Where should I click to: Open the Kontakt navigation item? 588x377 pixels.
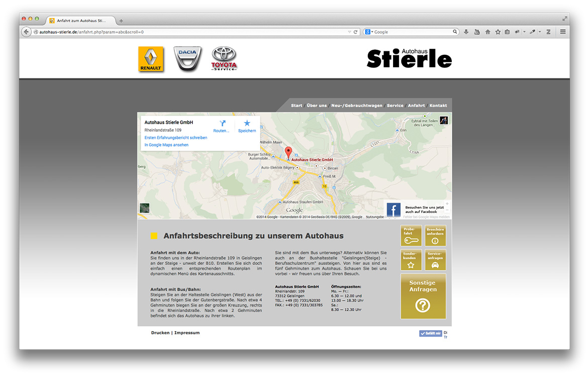tap(438, 106)
